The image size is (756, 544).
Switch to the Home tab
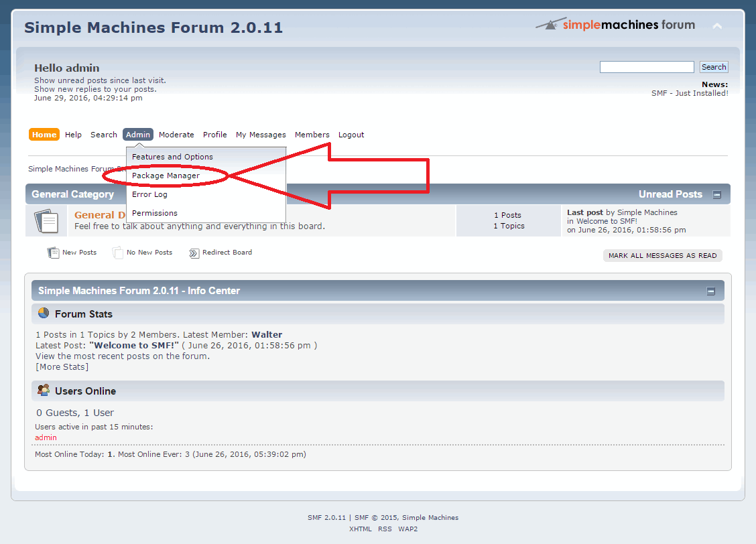pyautogui.click(x=44, y=134)
